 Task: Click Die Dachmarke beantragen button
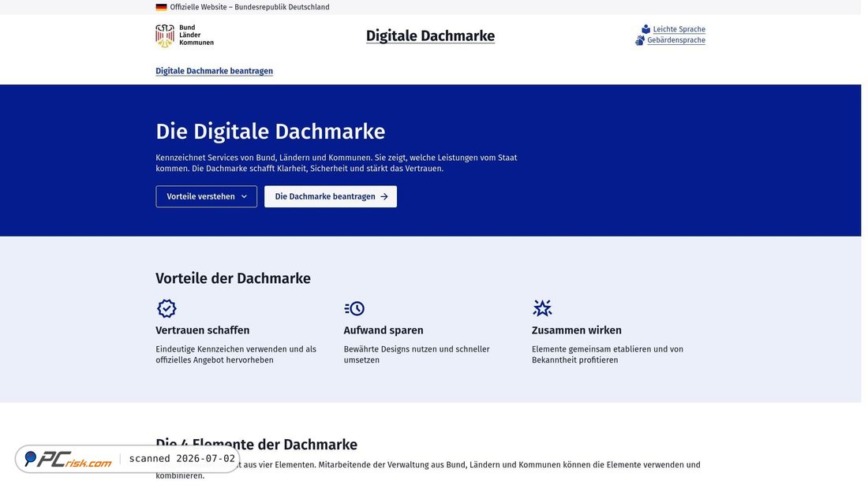point(331,196)
